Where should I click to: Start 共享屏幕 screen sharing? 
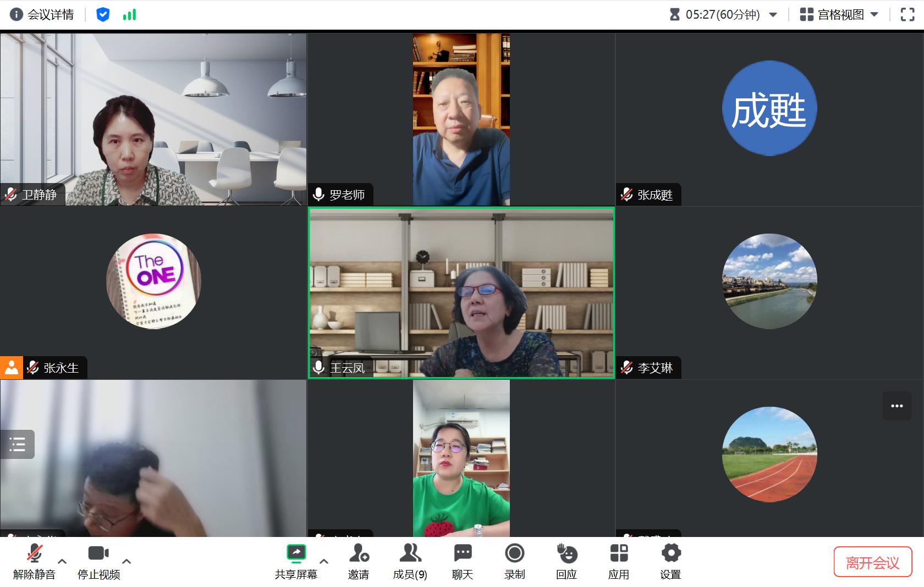296,554
